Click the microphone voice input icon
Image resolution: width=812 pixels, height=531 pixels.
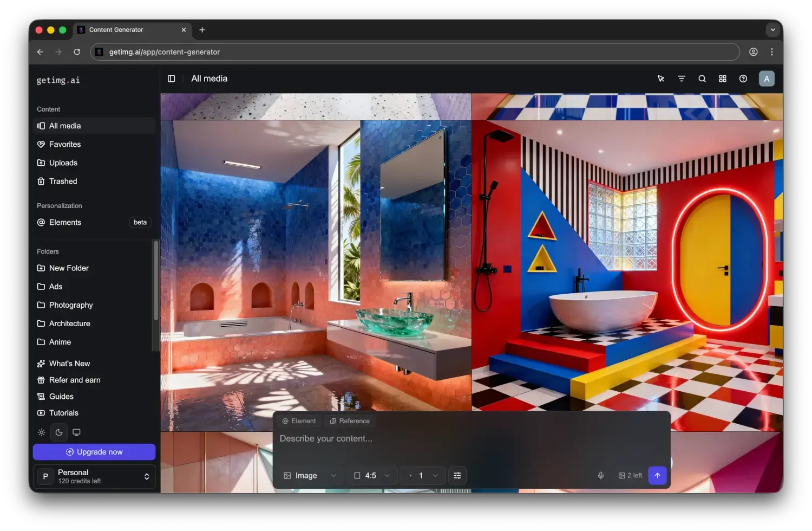point(600,476)
